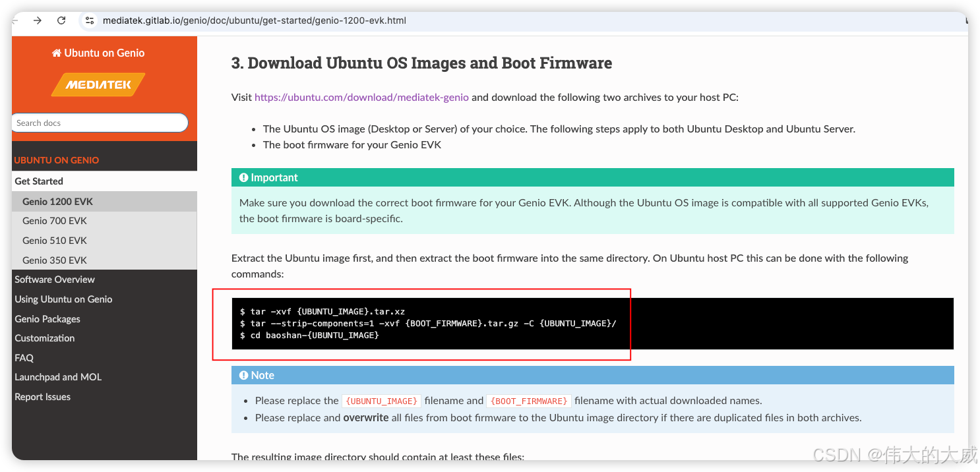Follow the ubuntu.com/download/mediatek-genio link
Viewport: 980px width, 472px height.
pos(361,97)
